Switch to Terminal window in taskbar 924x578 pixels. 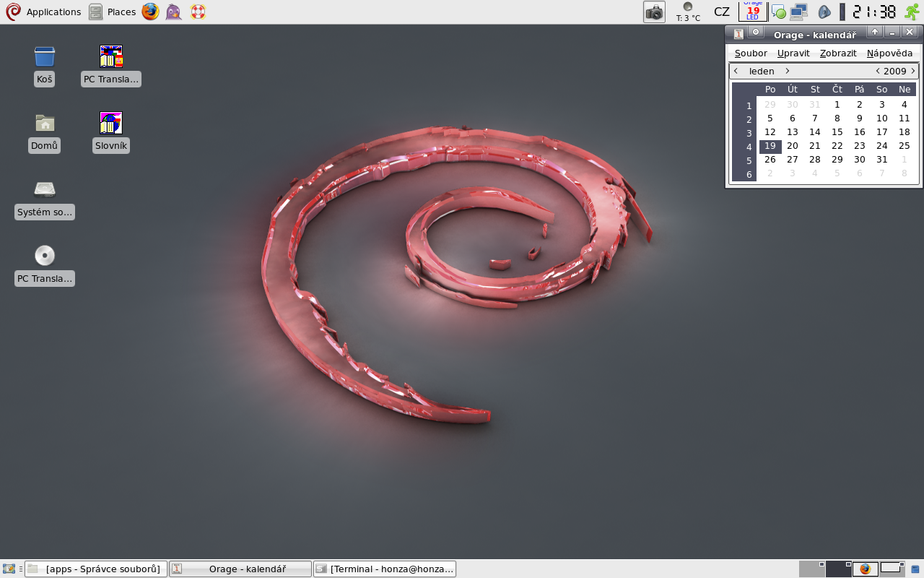click(x=385, y=569)
